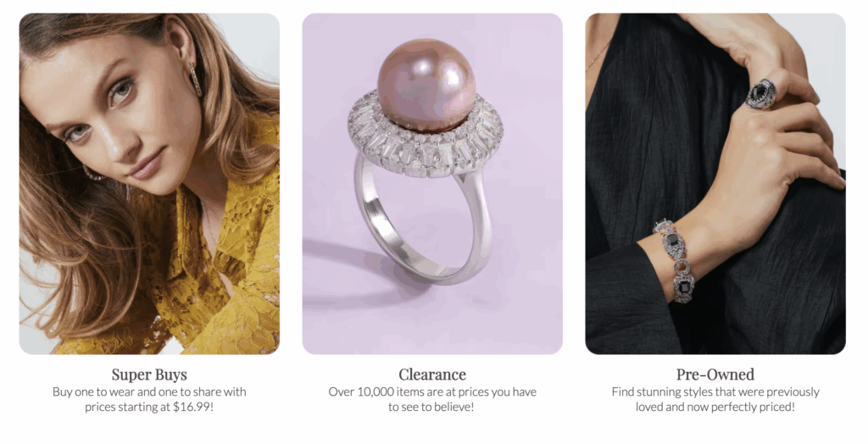Open the Pre-Owned bracelet photo
This screenshot has height=444, width=868.
(x=715, y=184)
